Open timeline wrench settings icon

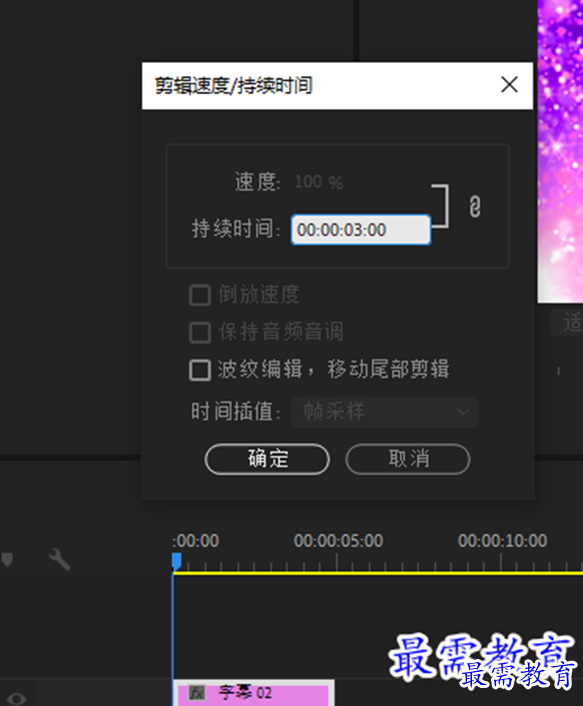click(x=59, y=559)
